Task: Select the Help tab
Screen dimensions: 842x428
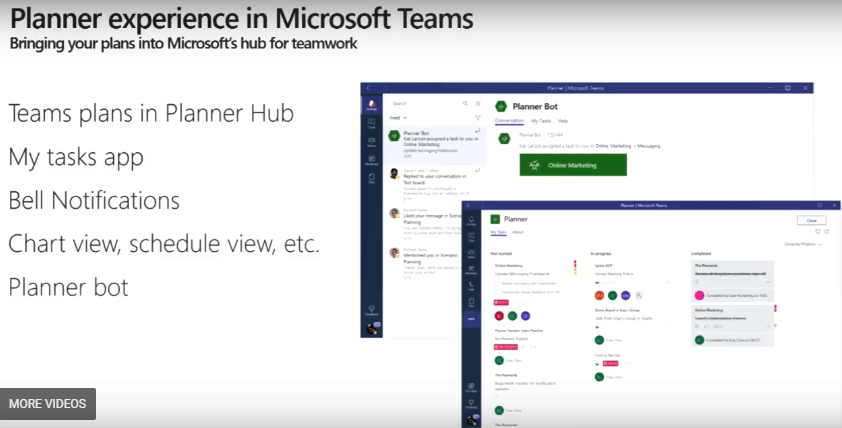Action: (x=563, y=121)
